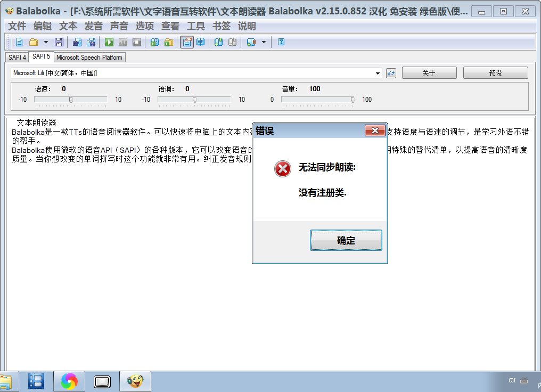Switch to the Microsoft Speech Platform tab
541x392 pixels.
coord(89,58)
